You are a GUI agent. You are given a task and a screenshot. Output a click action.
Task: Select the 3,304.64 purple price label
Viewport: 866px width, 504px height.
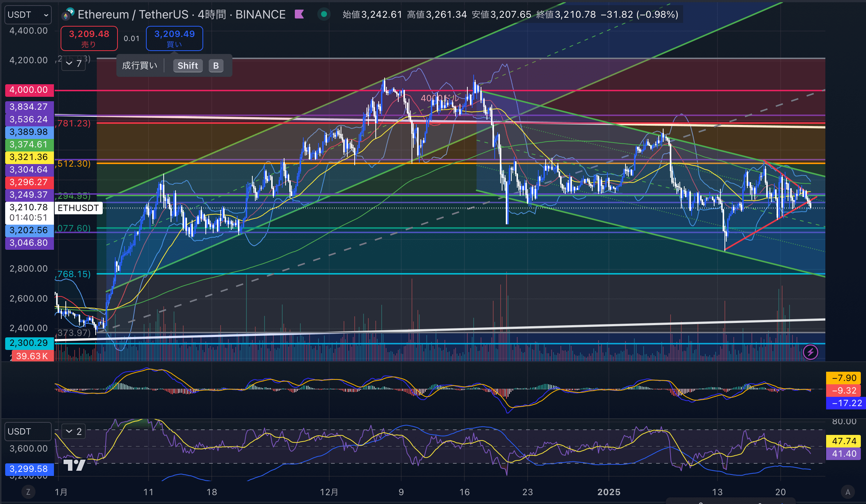(x=30, y=170)
